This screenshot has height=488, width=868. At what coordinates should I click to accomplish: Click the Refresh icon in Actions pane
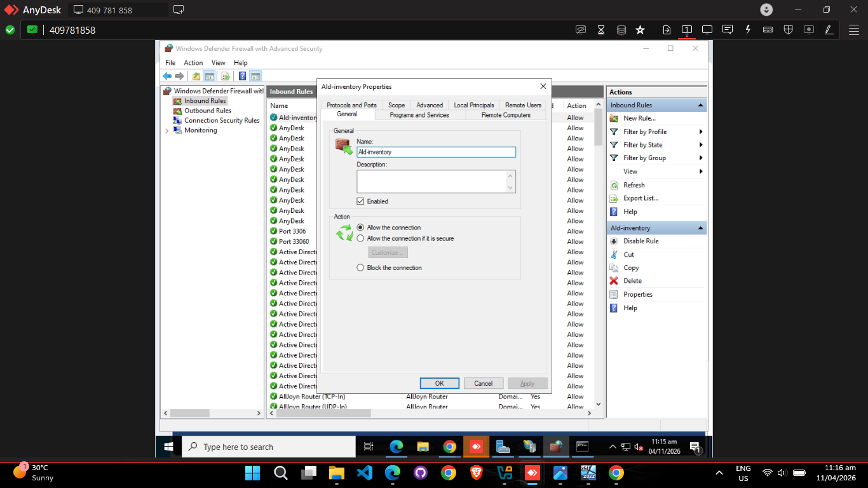tap(614, 185)
